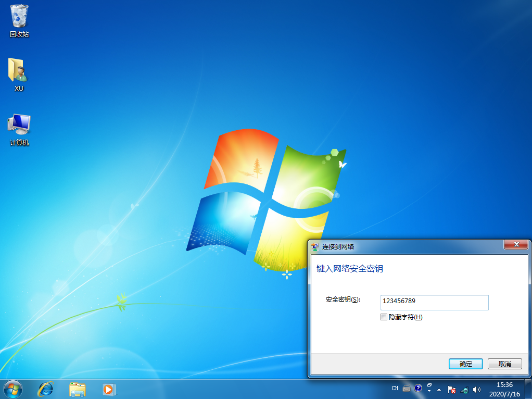
Task: Focus the 安全密钥 security key field
Action: coord(434,302)
